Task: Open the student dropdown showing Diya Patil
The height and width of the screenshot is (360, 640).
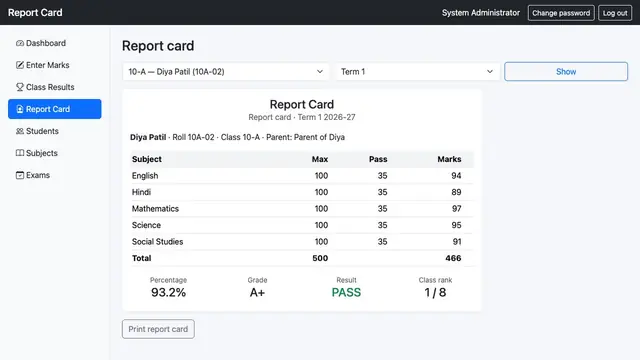Action: (x=225, y=71)
